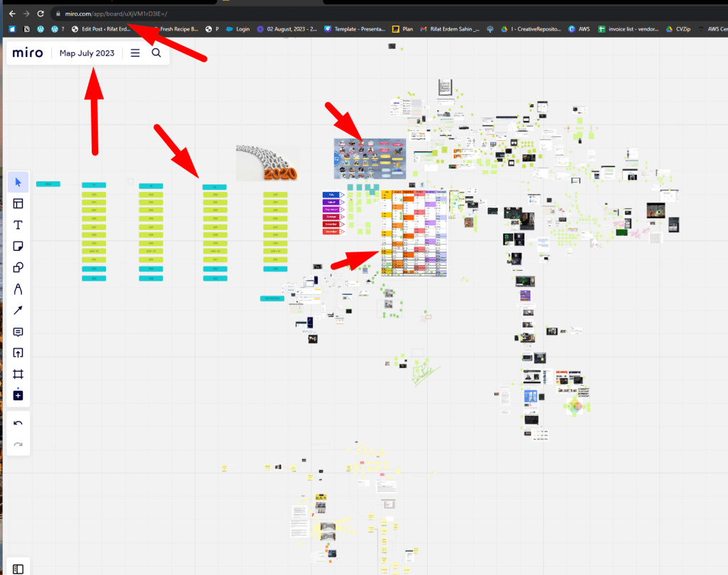Screen dimensions: 728x575
Task: Reload the browser page
Action: (41, 14)
